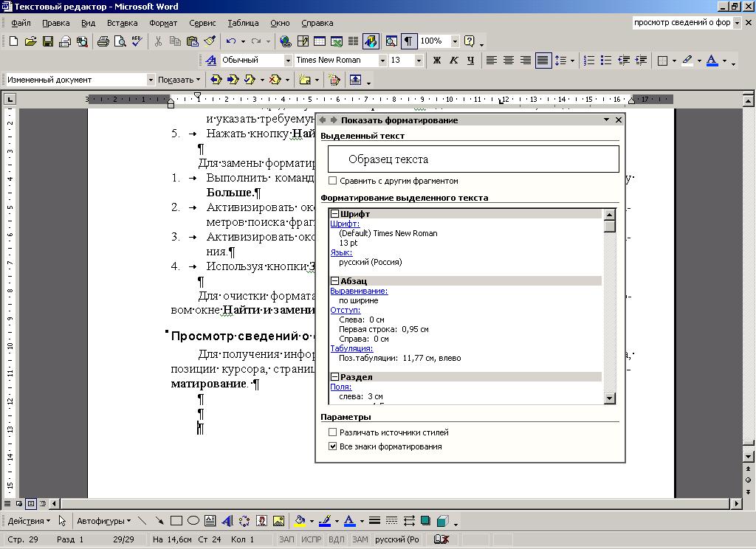
Task: Open the Показать dropdown menu
Action: pyautogui.click(x=179, y=80)
